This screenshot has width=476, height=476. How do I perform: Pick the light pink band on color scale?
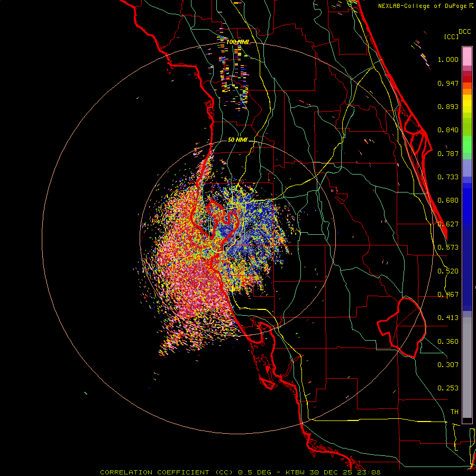[467, 57]
